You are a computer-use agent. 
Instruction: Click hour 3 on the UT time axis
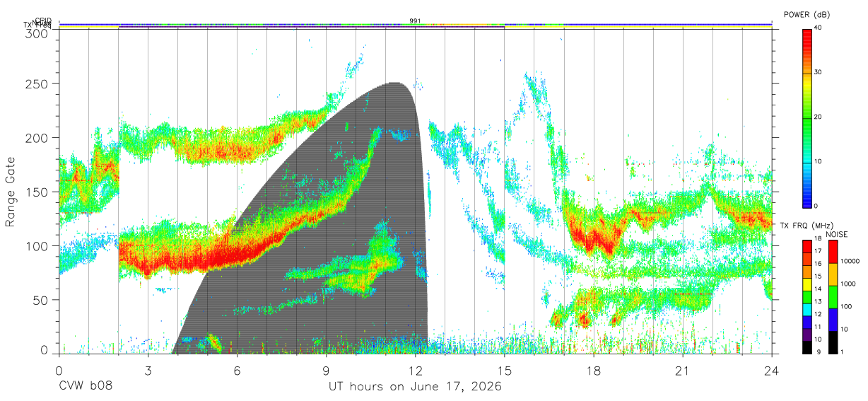[148, 370]
